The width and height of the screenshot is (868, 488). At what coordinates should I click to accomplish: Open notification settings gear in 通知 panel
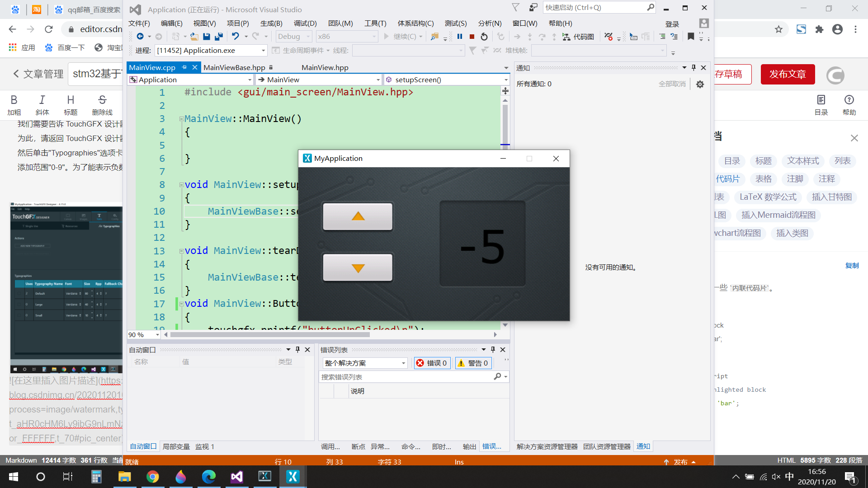700,84
